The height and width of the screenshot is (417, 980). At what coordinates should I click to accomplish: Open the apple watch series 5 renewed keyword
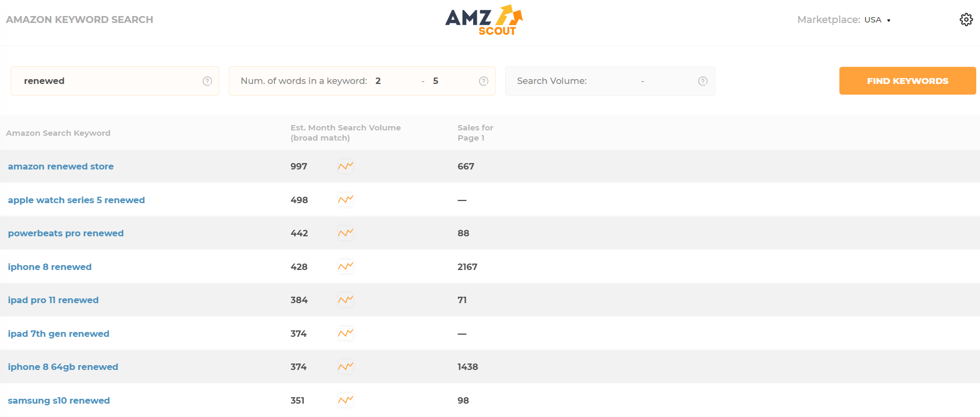pyautogui.click(x=76, y=199)
